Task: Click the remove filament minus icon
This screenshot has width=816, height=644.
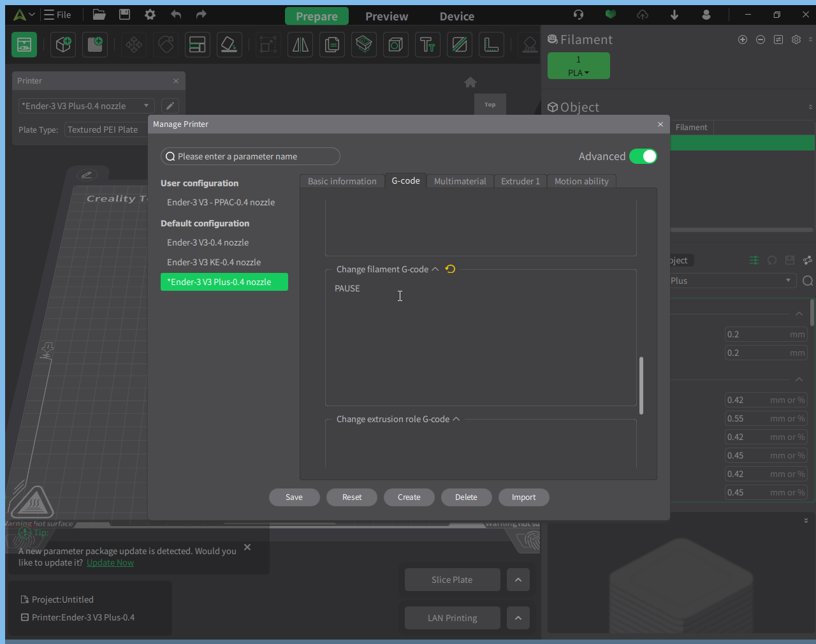Action: 761,40
